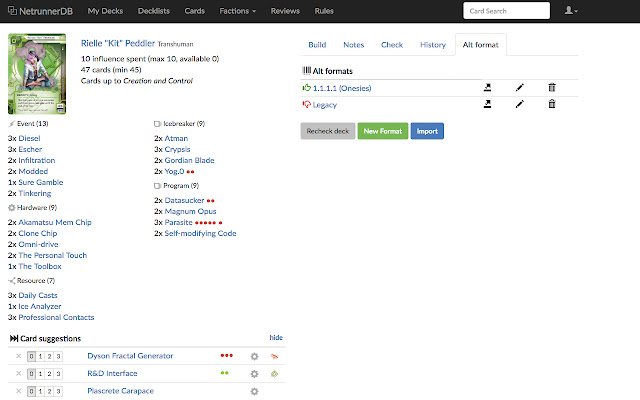Set R&D Interface quantity to 2
Viewport: 640px width, 400px height.
(x=49, y=374)
